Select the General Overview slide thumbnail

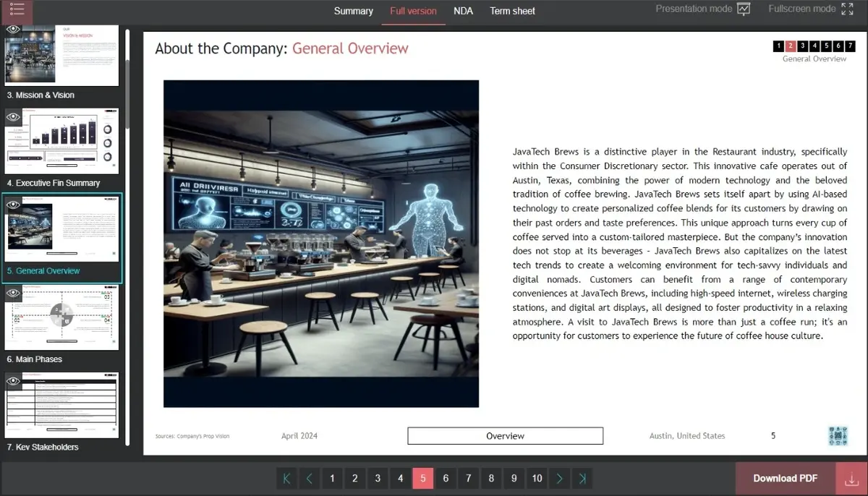coord(61,229)
